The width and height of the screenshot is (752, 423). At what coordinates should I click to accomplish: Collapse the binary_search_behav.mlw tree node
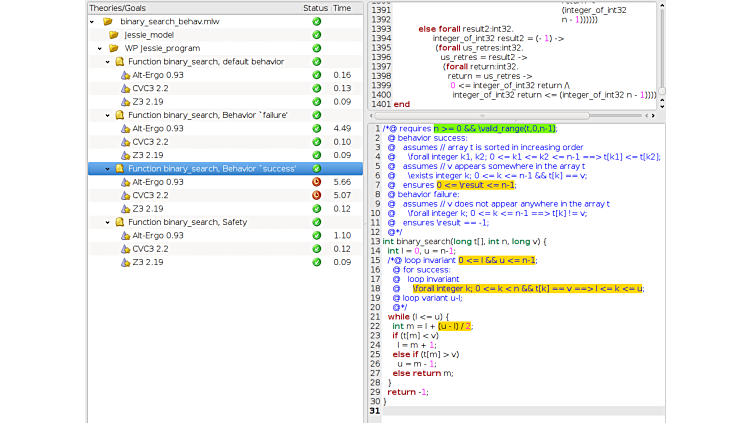click(93, 21)
